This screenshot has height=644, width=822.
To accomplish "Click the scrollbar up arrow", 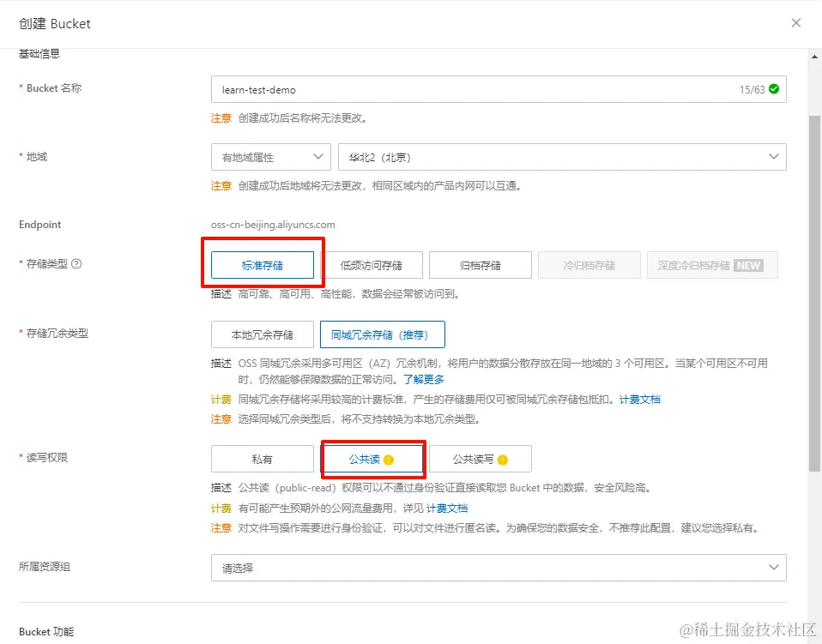I will (x=814, y=57).
